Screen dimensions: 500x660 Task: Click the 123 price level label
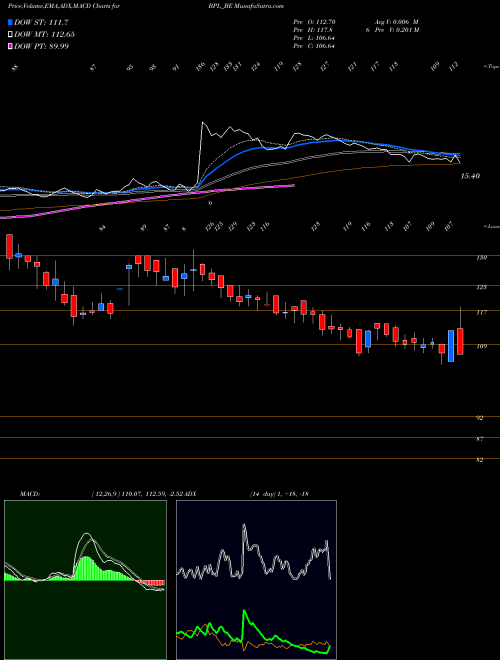pyautogui.click(x=482, y=287)
